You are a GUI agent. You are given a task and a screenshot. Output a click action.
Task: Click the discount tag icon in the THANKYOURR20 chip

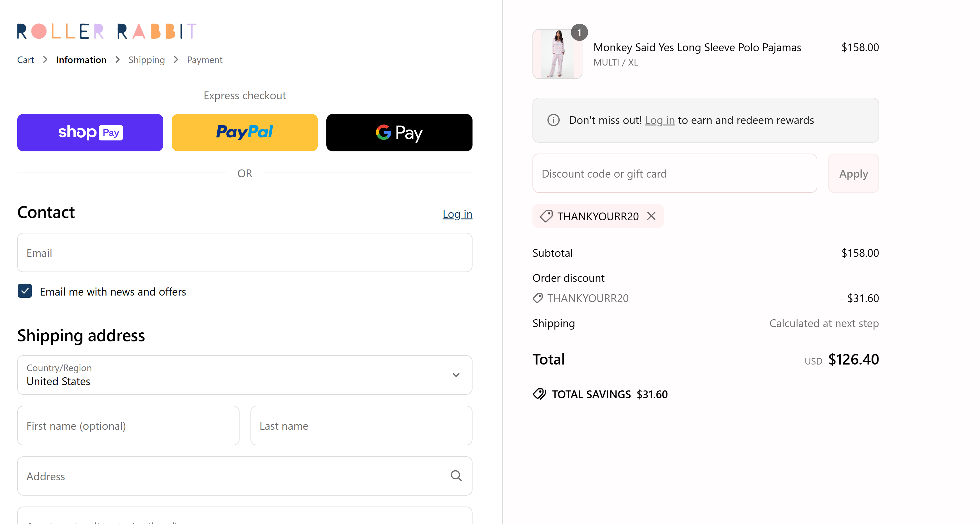point(546,216)
